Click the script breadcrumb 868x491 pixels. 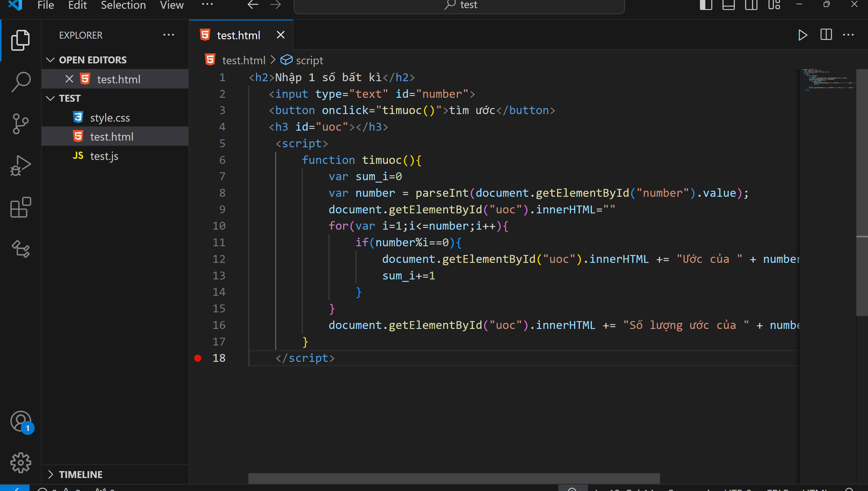[309, 60]
